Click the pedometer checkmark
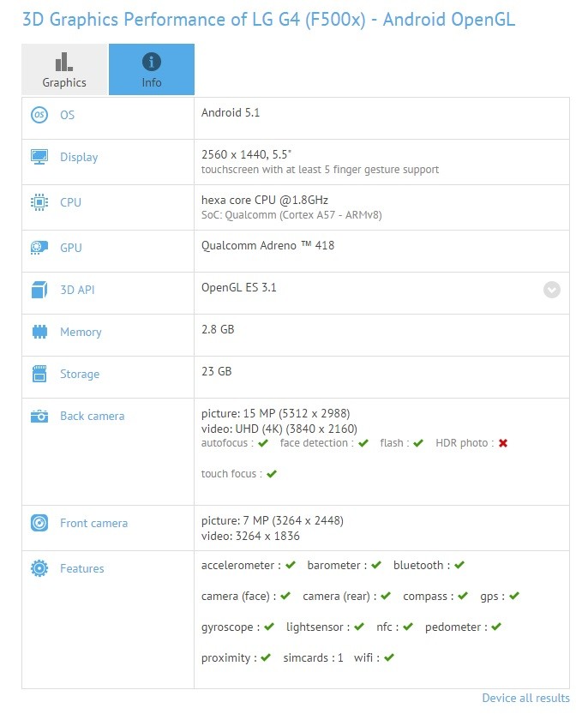Screen dimensions: 588x714 (x=496, y=627)
